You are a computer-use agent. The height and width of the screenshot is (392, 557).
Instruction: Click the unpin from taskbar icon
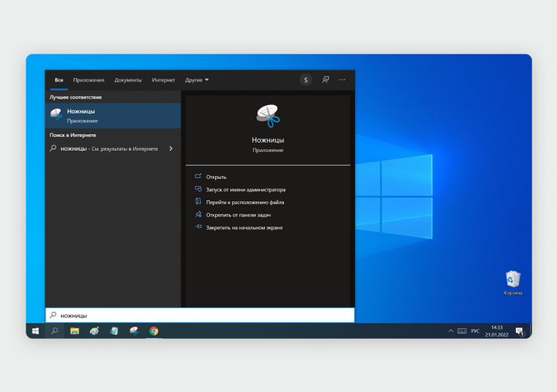click(198, 215)
